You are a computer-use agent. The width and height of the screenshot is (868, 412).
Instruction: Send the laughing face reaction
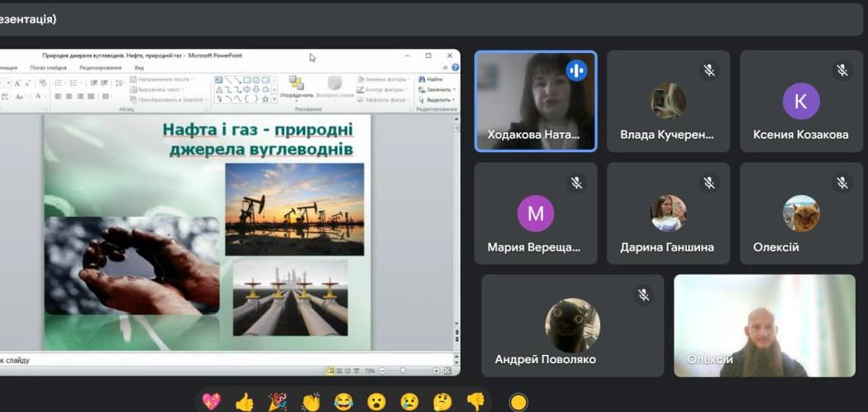click(x=344, y=402)
